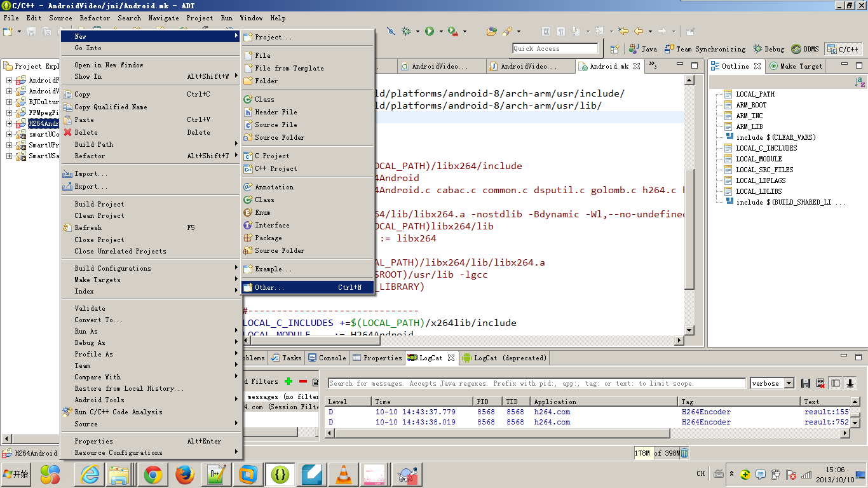Image resolution: width=868 pixels, height=488 pixels.
Task: Open the Debug perspective
Action: (x=769, y=49)
